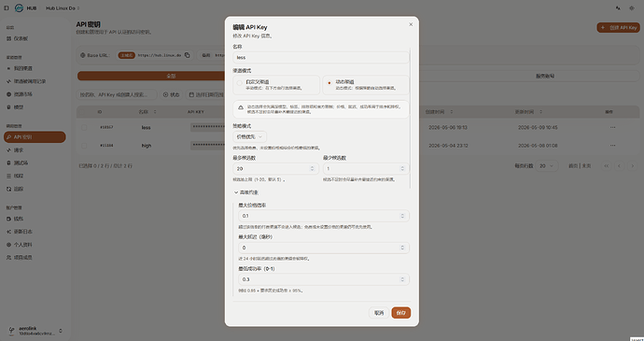The image size is (644, 341).
Task: Click the stepper arrows on the 0.3 success field
Action: tap(402, 279)
